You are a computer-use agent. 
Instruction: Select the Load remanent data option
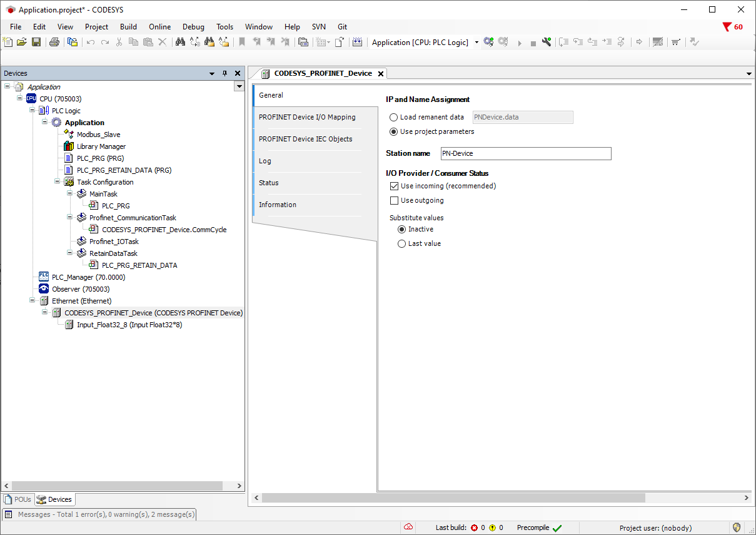(393, 117)
